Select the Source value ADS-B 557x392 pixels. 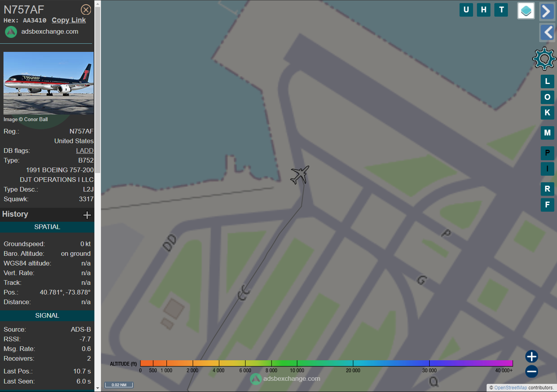[81, 329]
